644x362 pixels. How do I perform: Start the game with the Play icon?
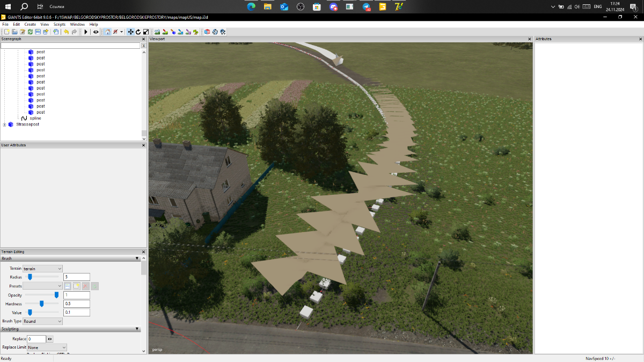click(x=86, y=32)
